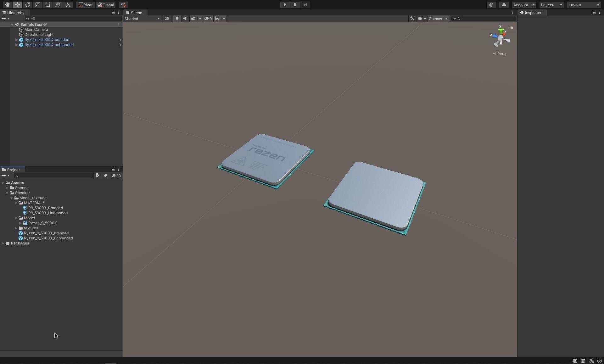Toggle Global/Local handle rotation
This screenshot has width=604, height=364.
[106, 5]
